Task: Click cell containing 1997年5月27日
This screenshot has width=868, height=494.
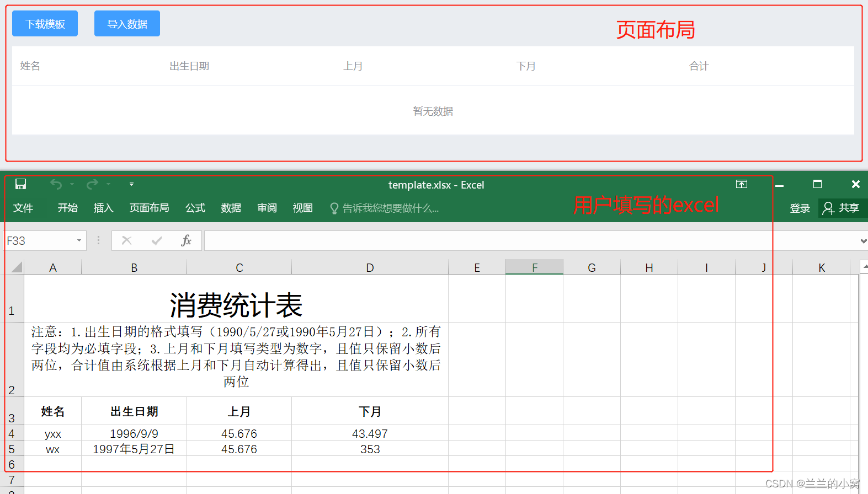Action: click(x=134, y=449)
